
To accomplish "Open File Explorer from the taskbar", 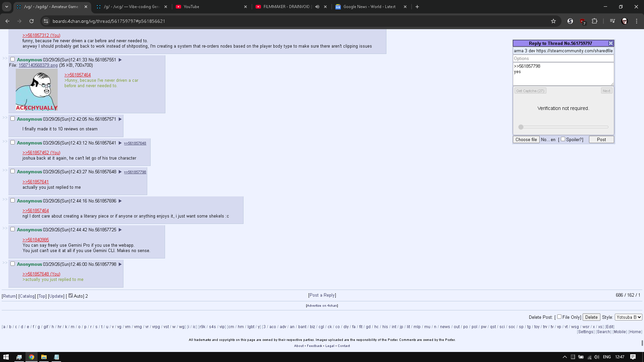I will pos(44,357).
